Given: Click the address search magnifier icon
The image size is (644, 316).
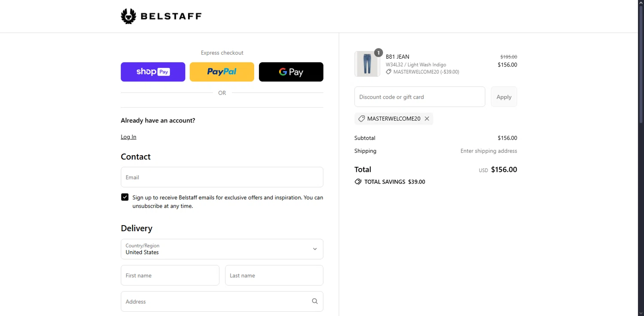Looking at the screenshot, I should tap(315, 301).
